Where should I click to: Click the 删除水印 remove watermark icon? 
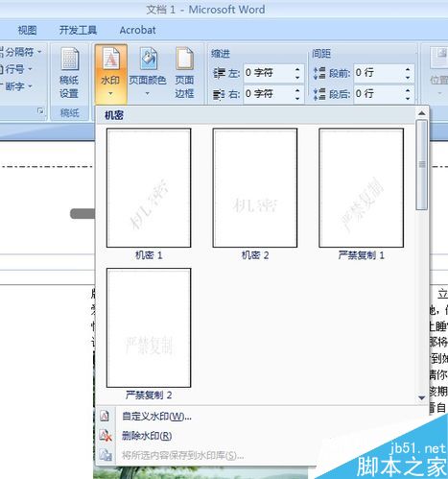pos(106,436)
